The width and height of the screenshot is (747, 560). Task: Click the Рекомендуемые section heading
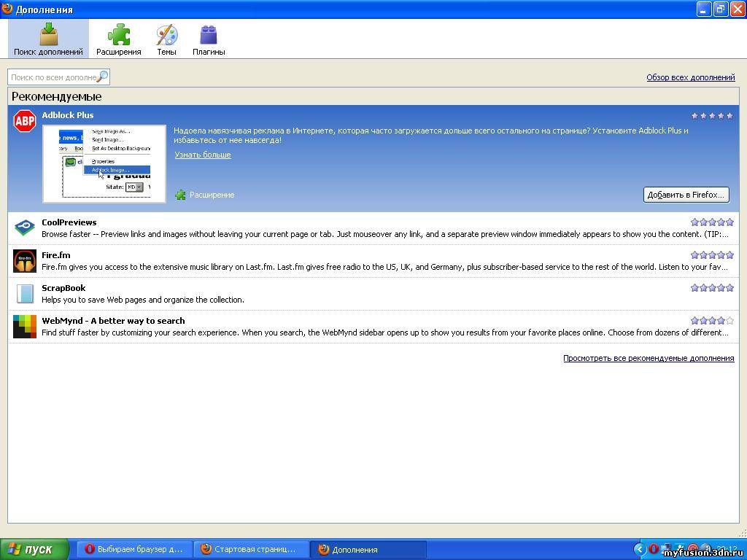pyautogui.click(x=57, y=97)
